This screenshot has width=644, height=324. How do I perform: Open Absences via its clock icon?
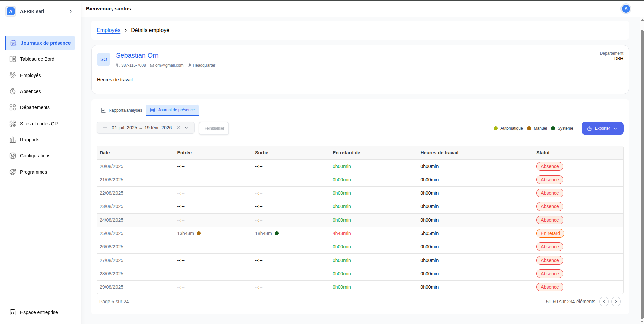tap(13, 91)
